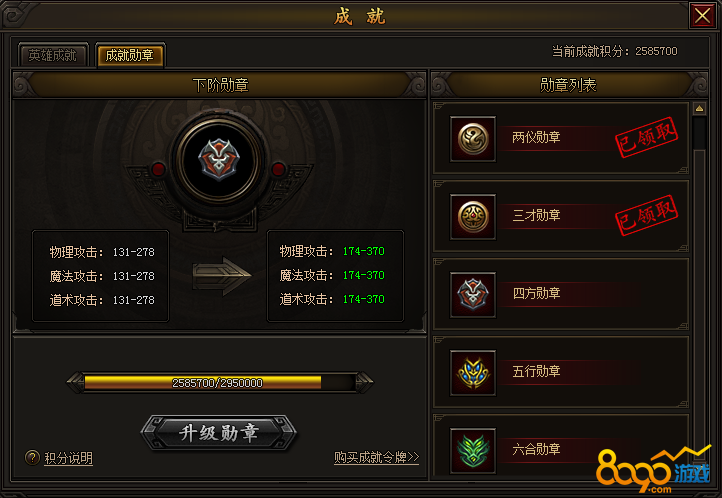722x498 pixels.
Task: Click the 已领取 stamp on 两仪勋章
Action: 646,137
